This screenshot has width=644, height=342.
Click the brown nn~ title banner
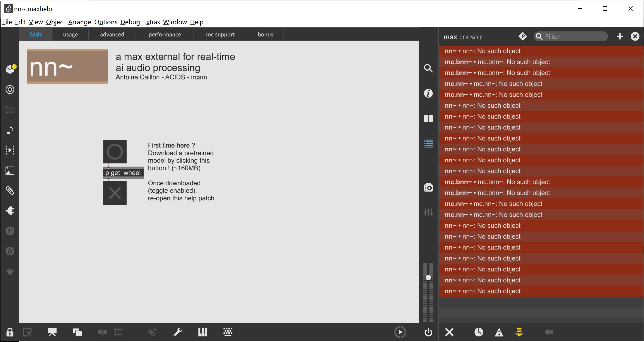tap(67, 66)
